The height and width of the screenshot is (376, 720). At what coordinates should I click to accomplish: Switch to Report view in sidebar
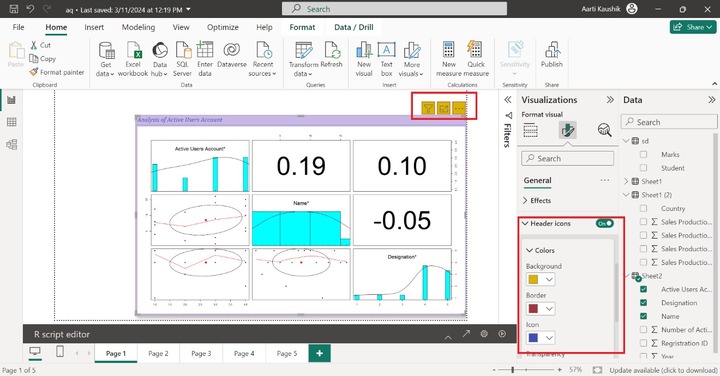tap(11, 100)
